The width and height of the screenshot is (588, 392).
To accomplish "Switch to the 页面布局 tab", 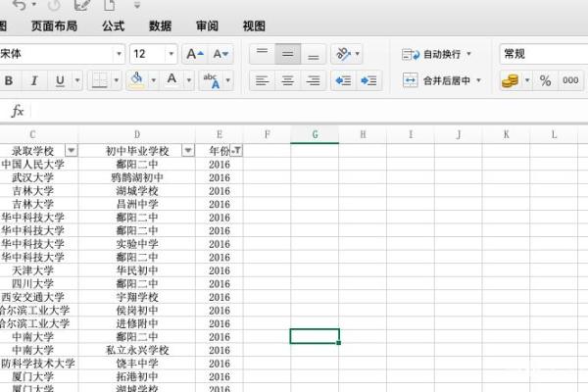I will click(x=54, y=25).
